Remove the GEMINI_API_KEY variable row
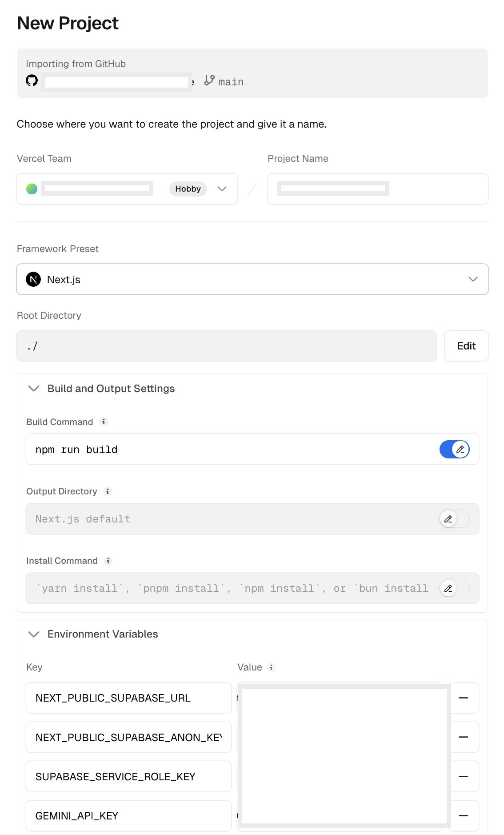The image size is (504, 835). 463,816
